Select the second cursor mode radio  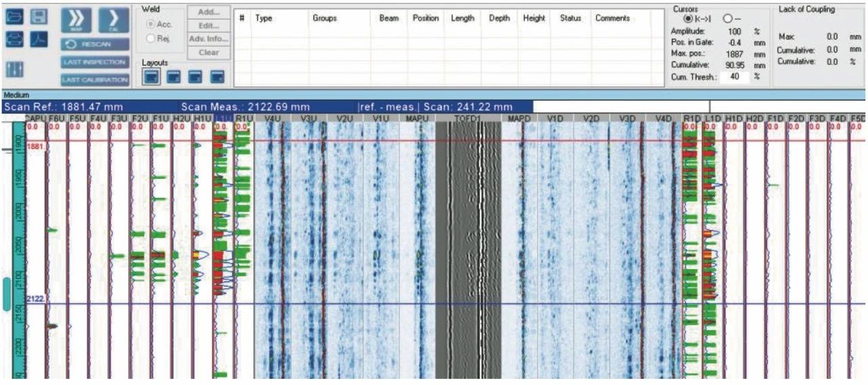[x=728, y=18]
